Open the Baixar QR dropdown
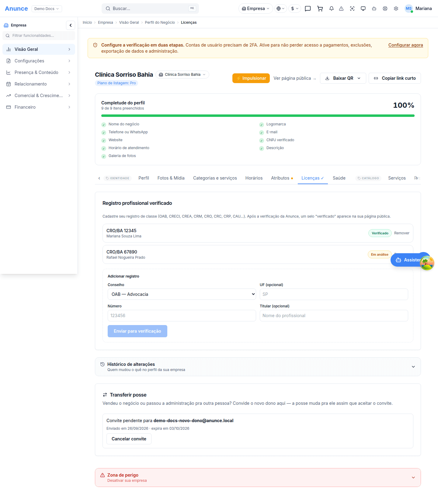The width and height of the screenshot is (438, 504). point(343,78)
